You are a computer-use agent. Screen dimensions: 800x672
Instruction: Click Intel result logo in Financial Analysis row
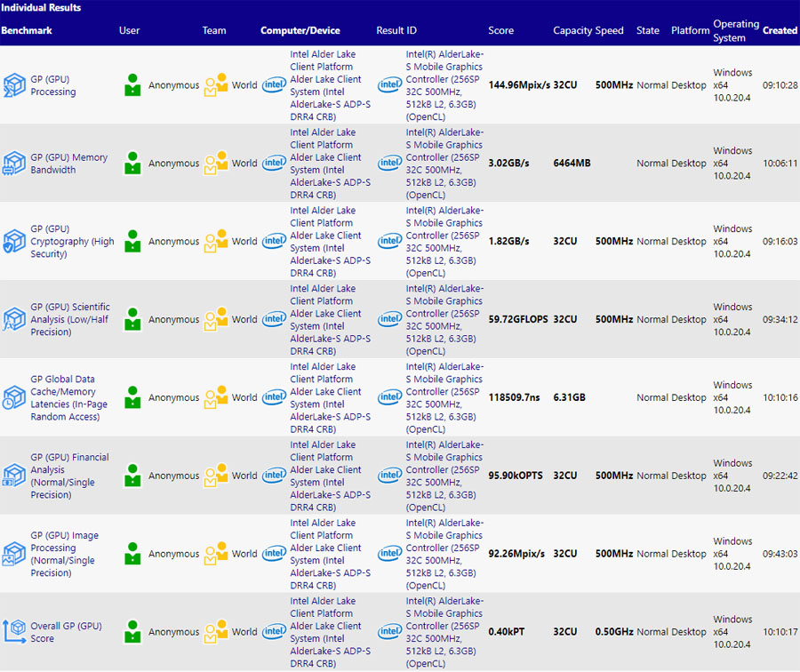(390, 475)
